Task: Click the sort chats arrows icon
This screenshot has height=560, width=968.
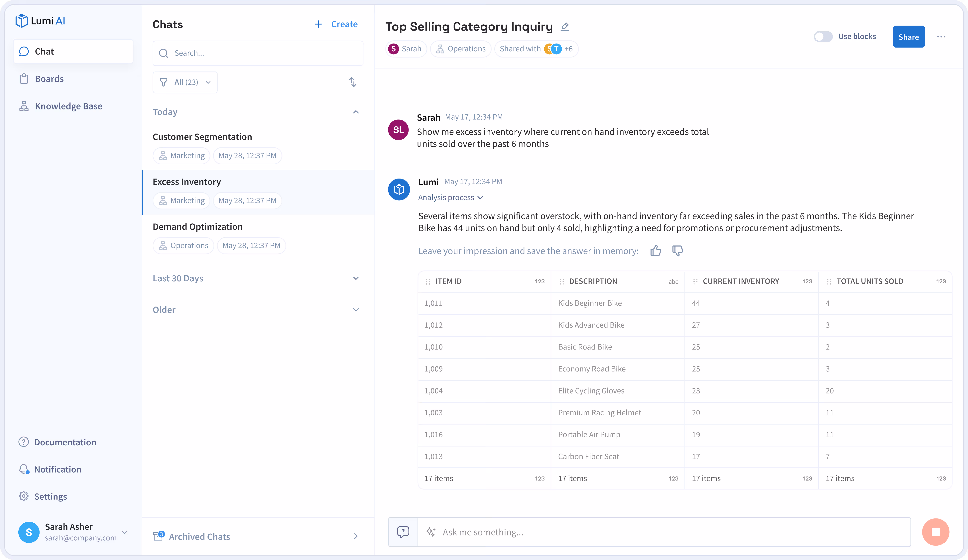Action: 353,82
